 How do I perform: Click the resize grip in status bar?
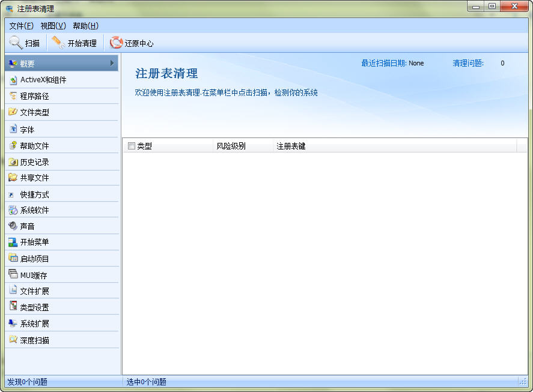[x=522, y=382]
